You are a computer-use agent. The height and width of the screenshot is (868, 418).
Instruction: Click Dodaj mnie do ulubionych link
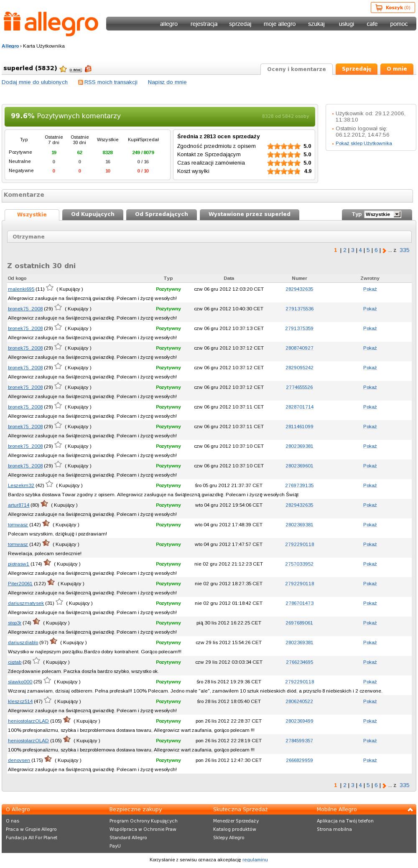(35, 82)
